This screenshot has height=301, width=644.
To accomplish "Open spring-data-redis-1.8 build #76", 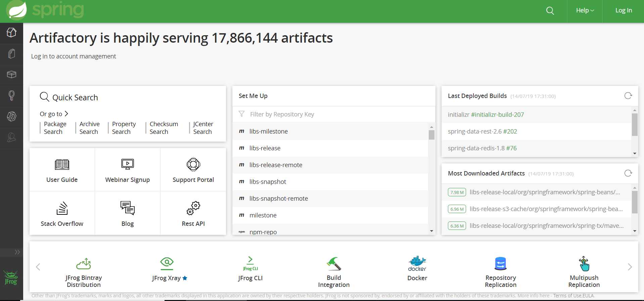I will coord(511,148).
